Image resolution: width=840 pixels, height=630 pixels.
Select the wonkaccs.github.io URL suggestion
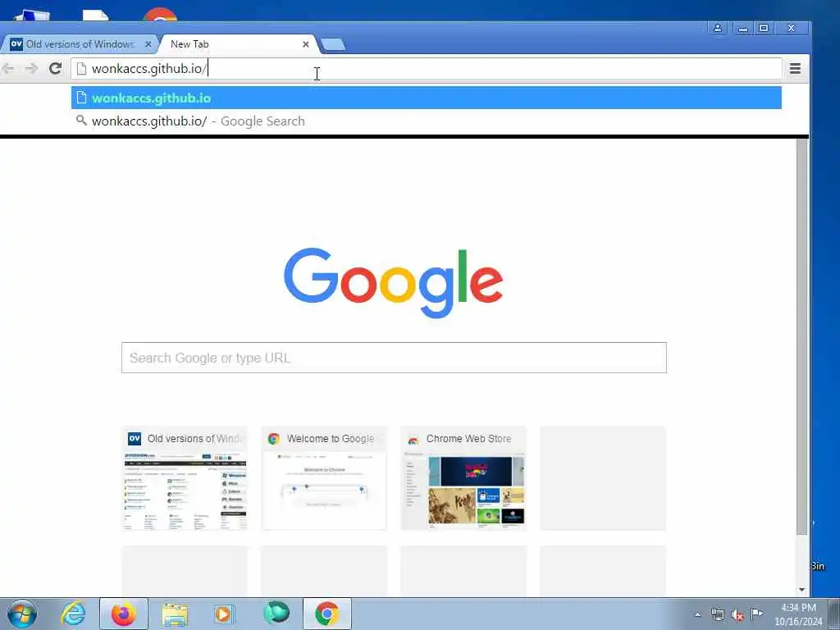427,98
